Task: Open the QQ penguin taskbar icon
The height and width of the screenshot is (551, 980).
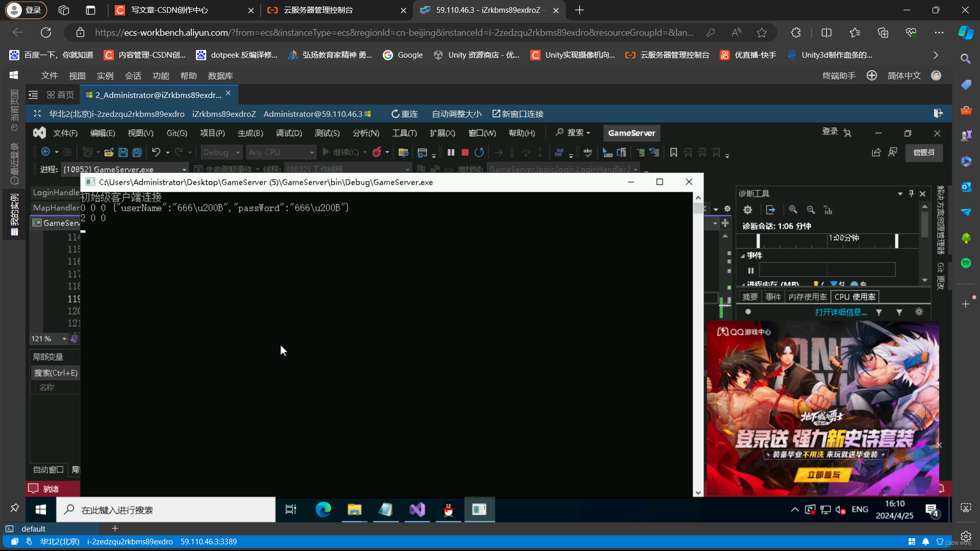Action: pyautogui.click(x=448, y=509)
